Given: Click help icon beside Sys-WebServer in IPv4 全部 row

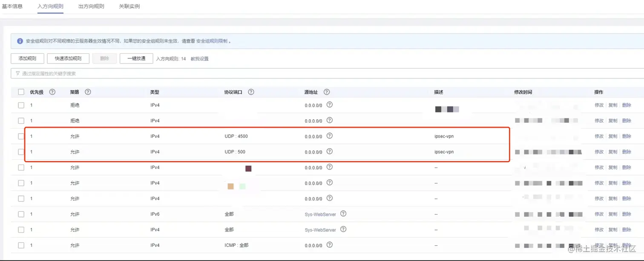Looking at the screenshot, I should pyautogui.click(x=343, y=229).
